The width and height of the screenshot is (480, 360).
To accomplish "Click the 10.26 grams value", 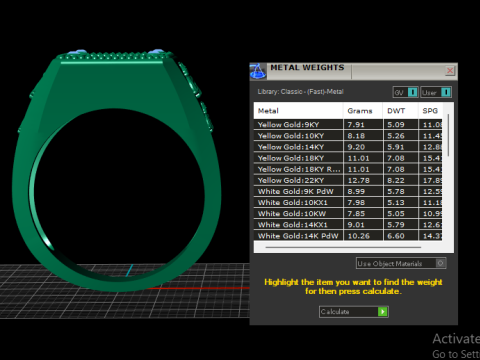I will 359,236.
